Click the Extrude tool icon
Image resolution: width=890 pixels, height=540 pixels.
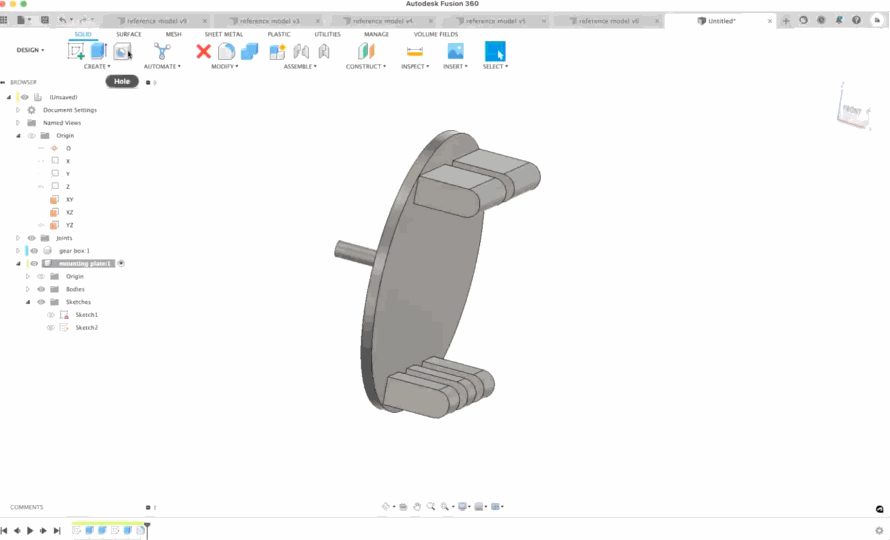99,51
